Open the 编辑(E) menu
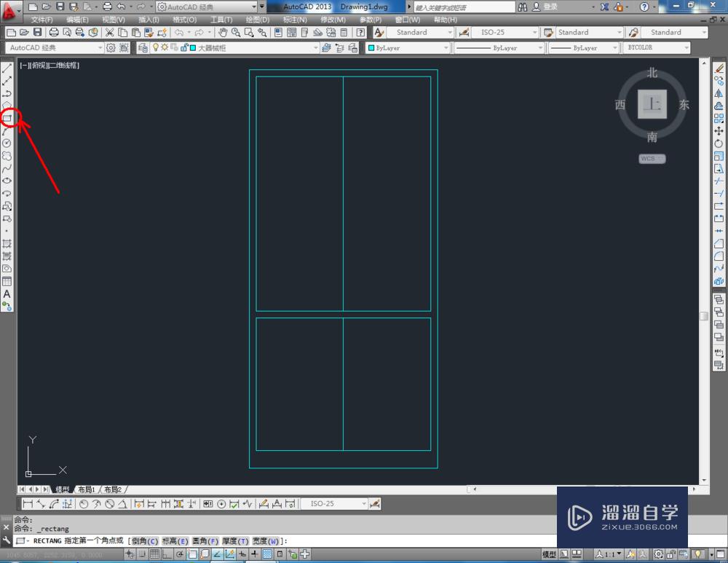 tap(77, 20)
